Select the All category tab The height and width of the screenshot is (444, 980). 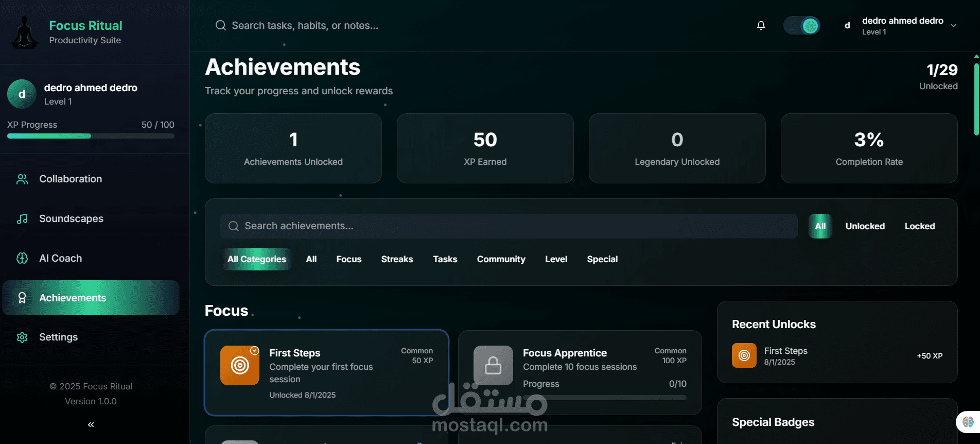tap(311, 259)
